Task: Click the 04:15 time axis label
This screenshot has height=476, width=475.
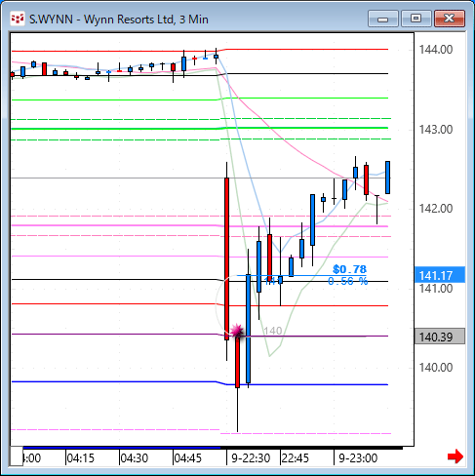Action: tap(81, 458)
